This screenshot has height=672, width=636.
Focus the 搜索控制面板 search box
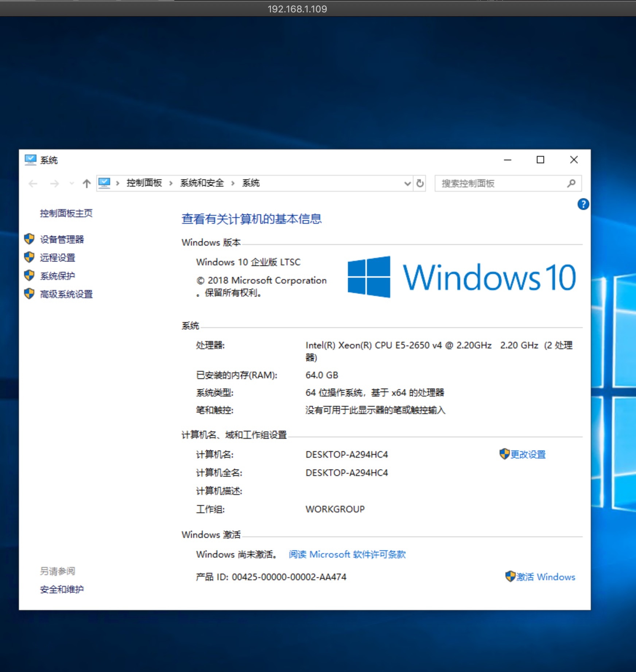(508, 183)
